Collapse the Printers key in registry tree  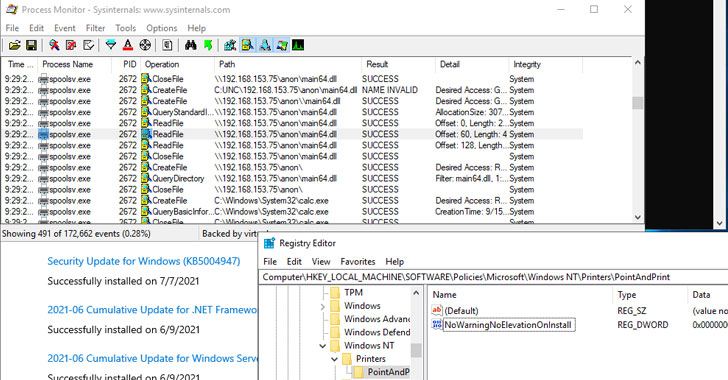(x=334, y=359)
